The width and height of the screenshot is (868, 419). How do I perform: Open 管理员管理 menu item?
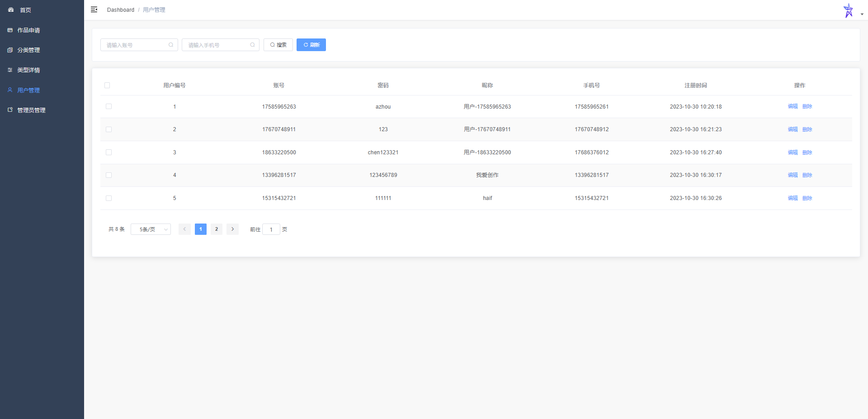tap(42, 110)
